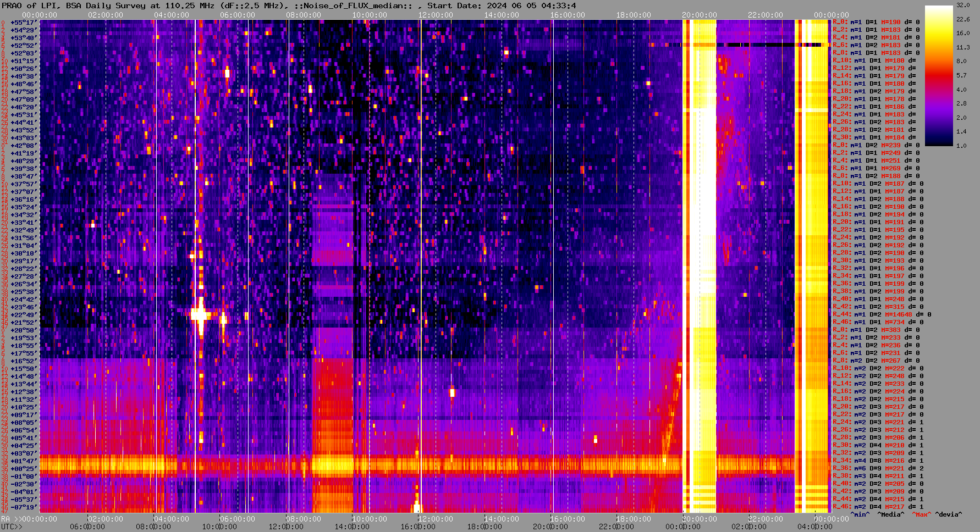980x532 pixels.
Task: Select the +50°26' declination row label
Action: click(23, 69)
